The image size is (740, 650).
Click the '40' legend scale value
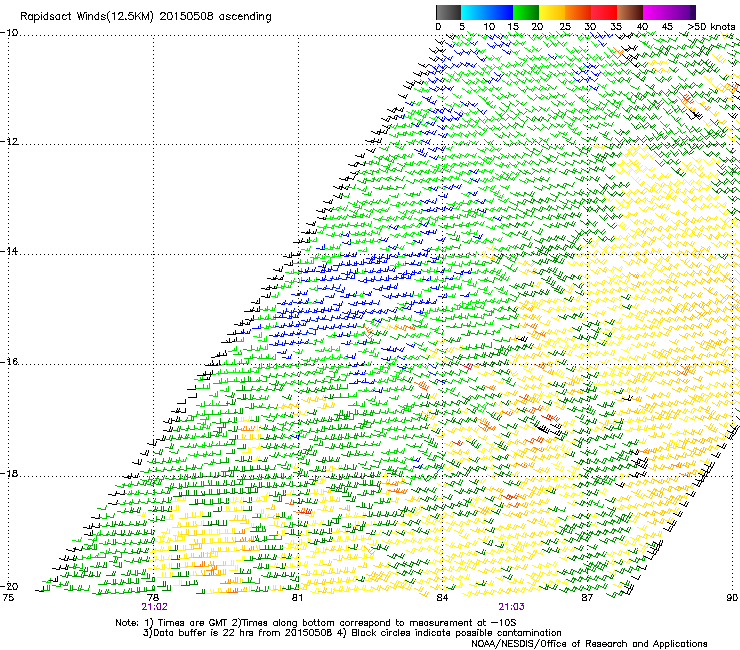642,27
